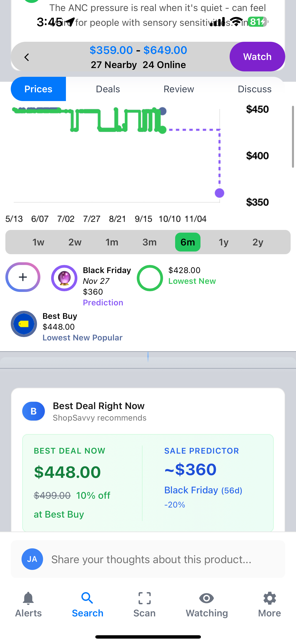Tap the Best Buy store logo
Image resolution: width=296 pixels, height=644 pixels.
(24, 324)
